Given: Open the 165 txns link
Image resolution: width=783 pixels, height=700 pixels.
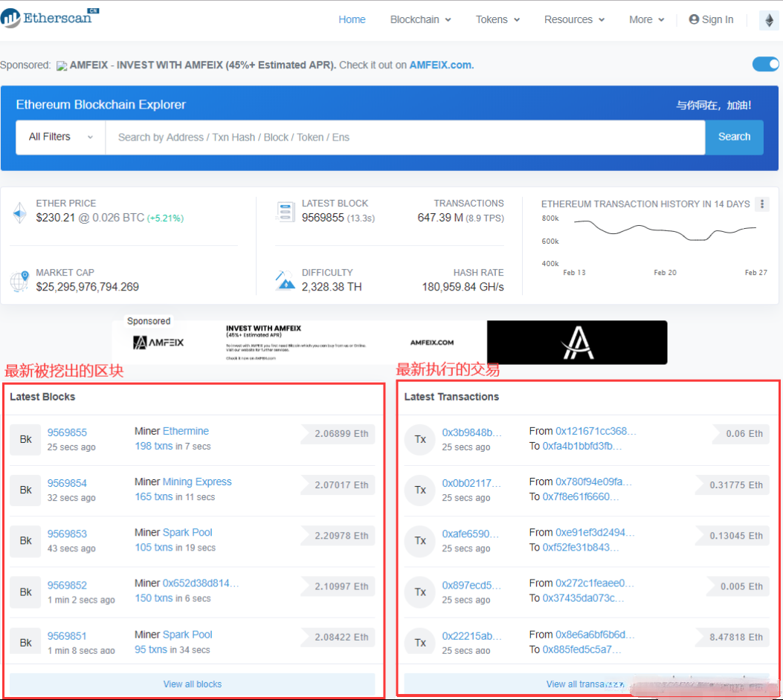Looking at the screenshot, I should [x=154, y=497].
